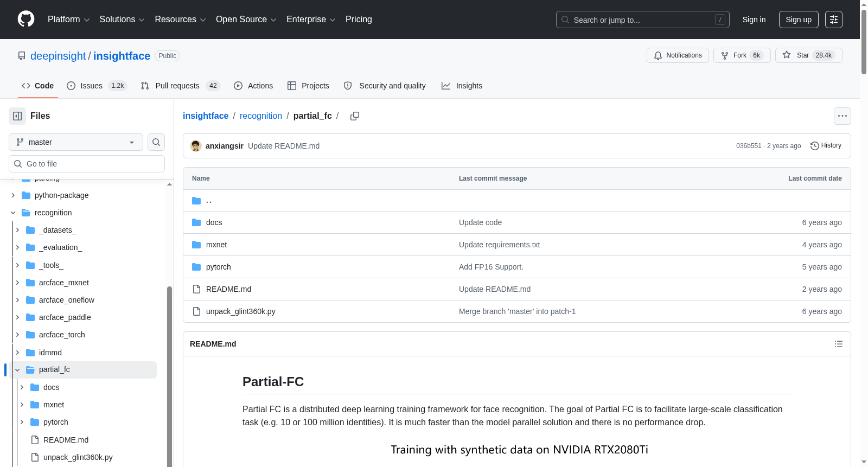Open the Open Source menu
This screenshot has width=868, height=467.
[x=246, y=20]
